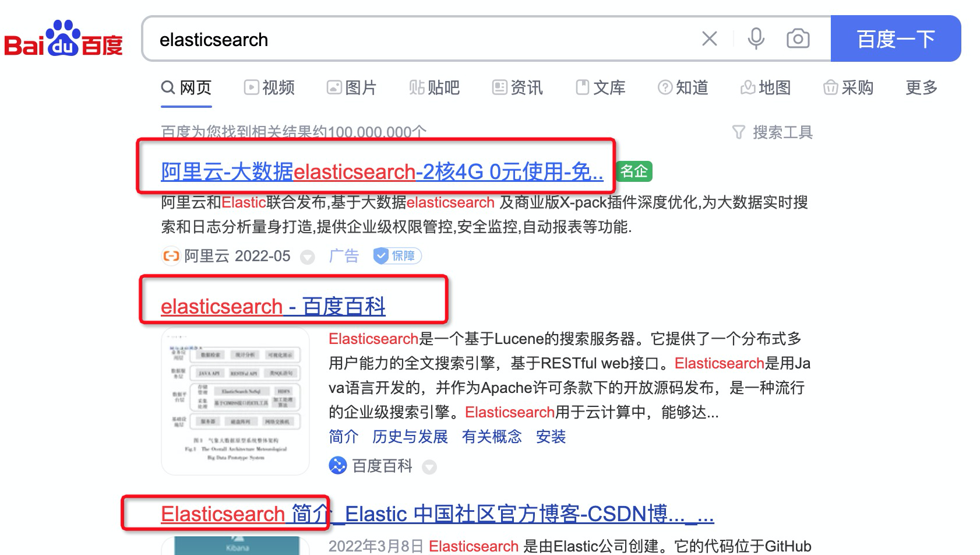Click the 百度百科 source icon

[x=338, y=466]
